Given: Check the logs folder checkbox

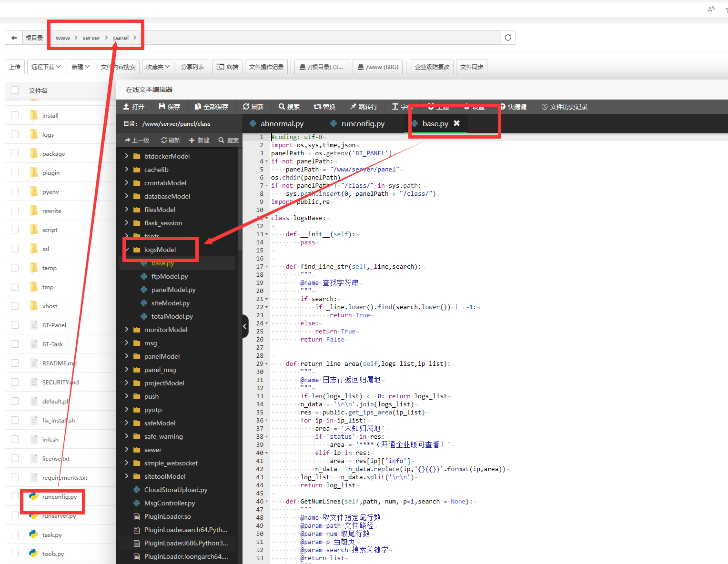Looking at the screenshot, I should 15,134.
